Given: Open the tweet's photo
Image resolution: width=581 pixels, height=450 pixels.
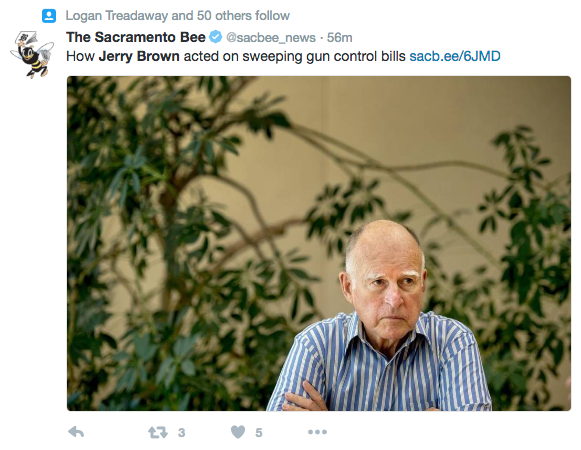Looking at the screenshot, I should pyautogui.click(x=319, y=243).
